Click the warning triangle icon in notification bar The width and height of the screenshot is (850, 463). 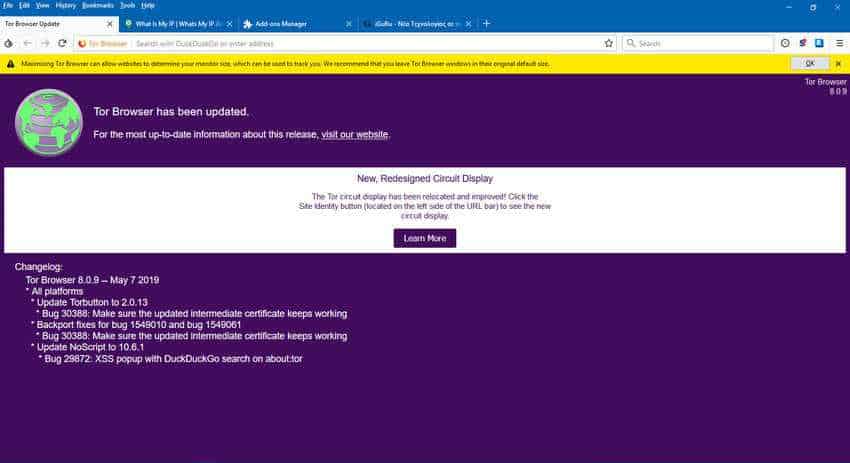click(10, 64)
